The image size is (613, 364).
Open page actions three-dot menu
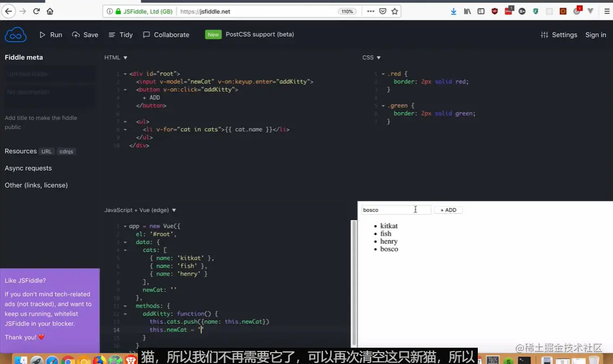[x=371, y=11]
